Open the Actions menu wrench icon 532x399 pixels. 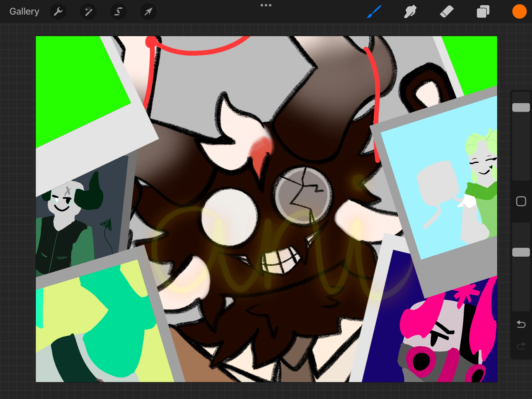tap(58, 11)
